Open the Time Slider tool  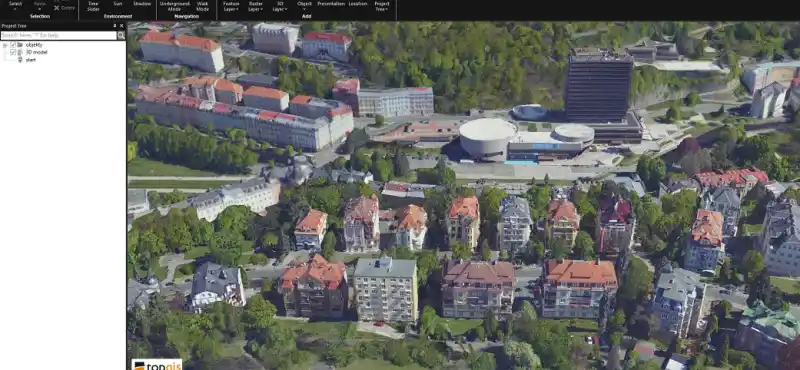93,6
